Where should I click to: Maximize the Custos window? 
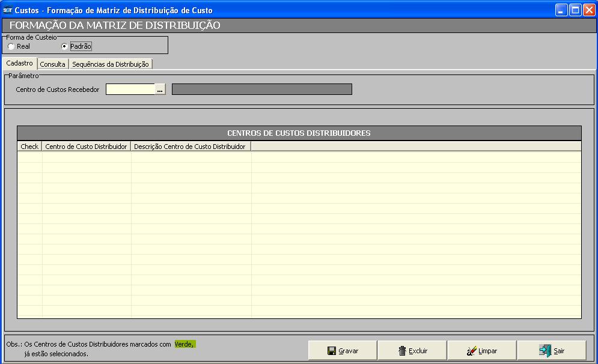tap(575, 10)
